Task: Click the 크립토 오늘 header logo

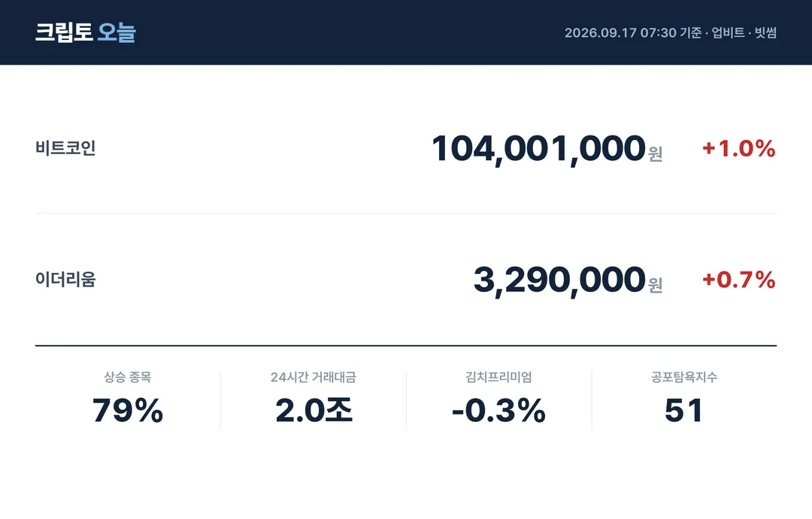Action: point(86,32)
